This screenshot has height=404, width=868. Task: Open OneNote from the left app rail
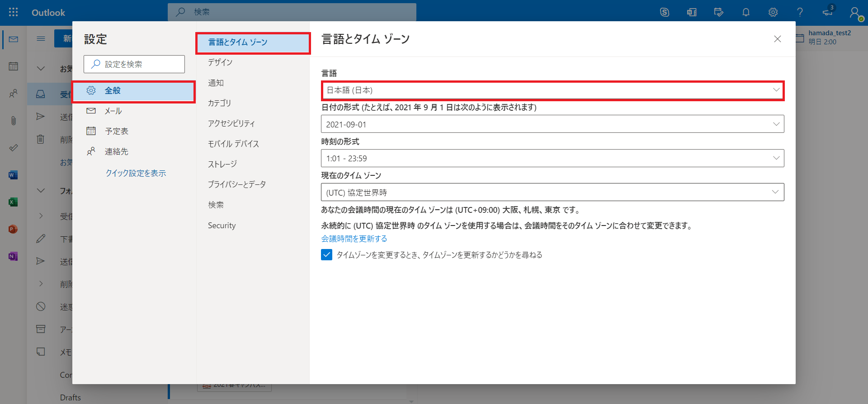pyautogui.click(x=13, y=256)
